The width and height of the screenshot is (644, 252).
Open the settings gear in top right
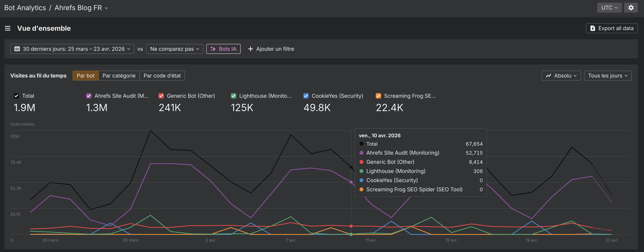point(631,7)
